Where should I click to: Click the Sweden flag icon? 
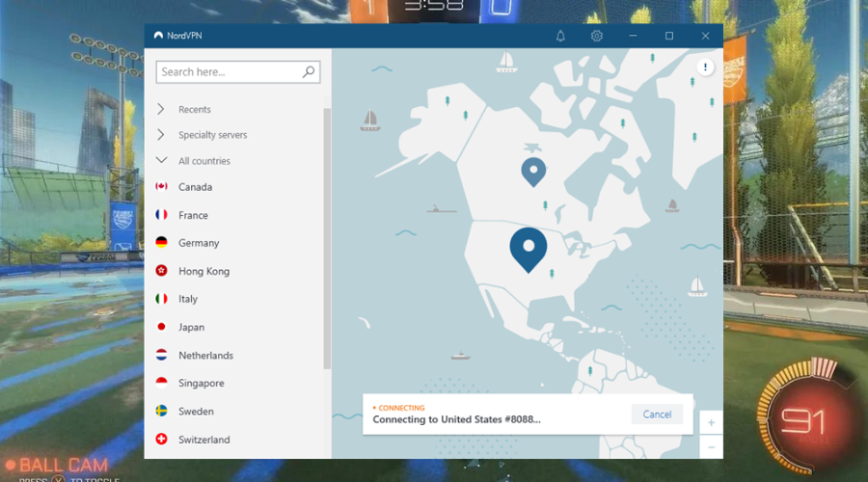tap(161, 411)
